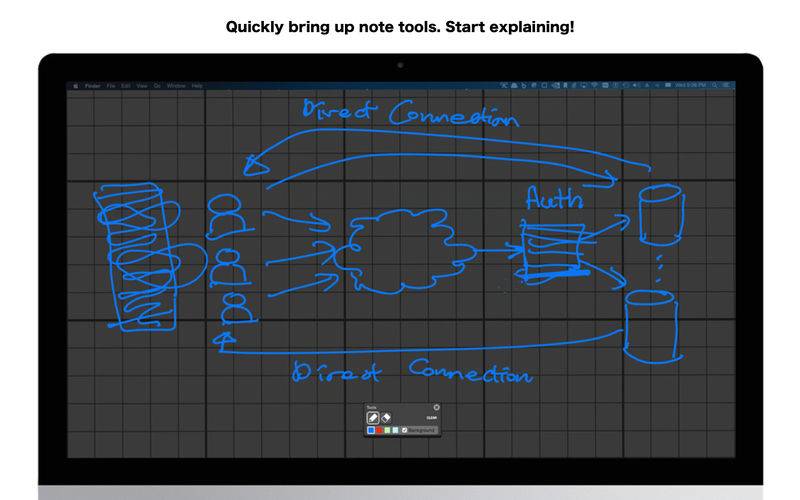Pick the red pen color
The image size is (800, 500).
(x=380, y=430)
